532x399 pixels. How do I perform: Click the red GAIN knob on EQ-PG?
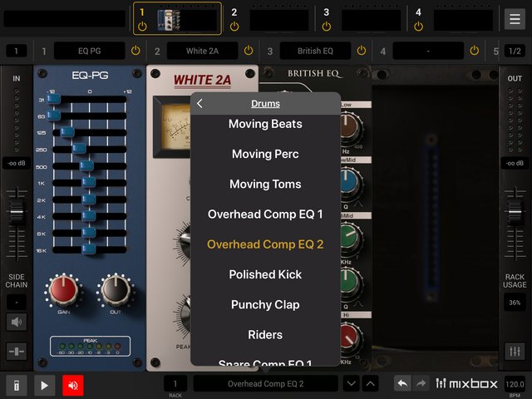(x=63, y=290)
